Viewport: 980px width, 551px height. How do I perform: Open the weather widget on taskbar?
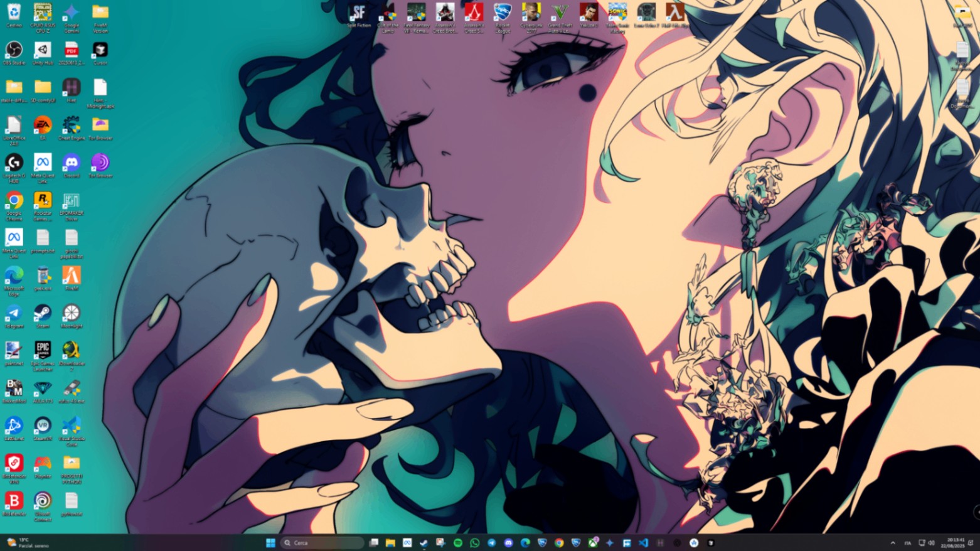28,543
